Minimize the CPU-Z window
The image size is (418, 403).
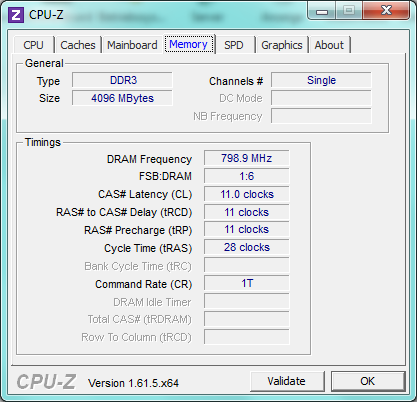click(x=322, y=11)
